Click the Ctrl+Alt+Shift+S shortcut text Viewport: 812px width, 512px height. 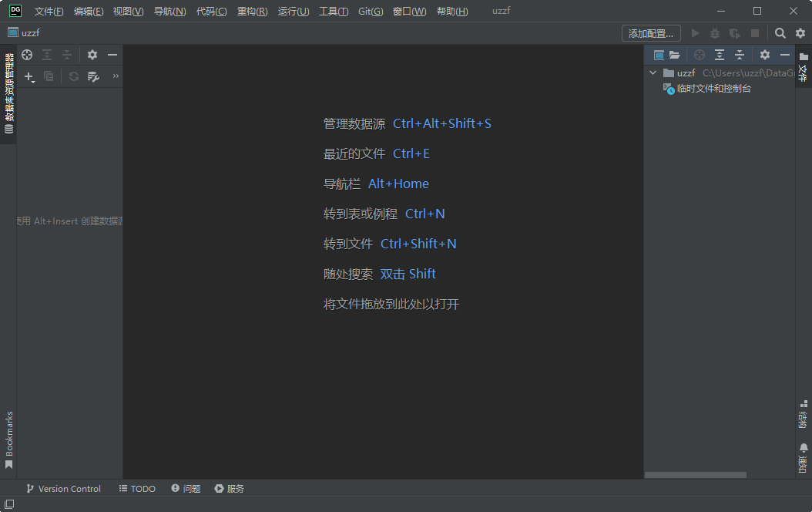441,123
